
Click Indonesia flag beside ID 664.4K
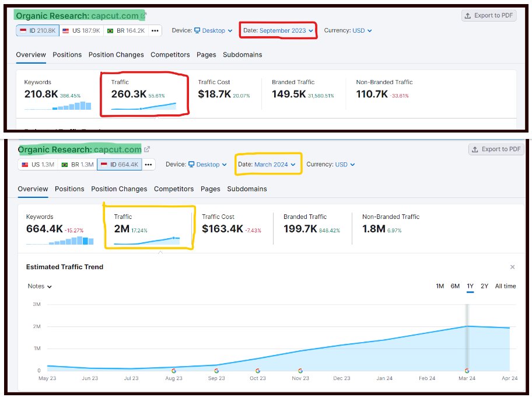click(x=104, y=165)
